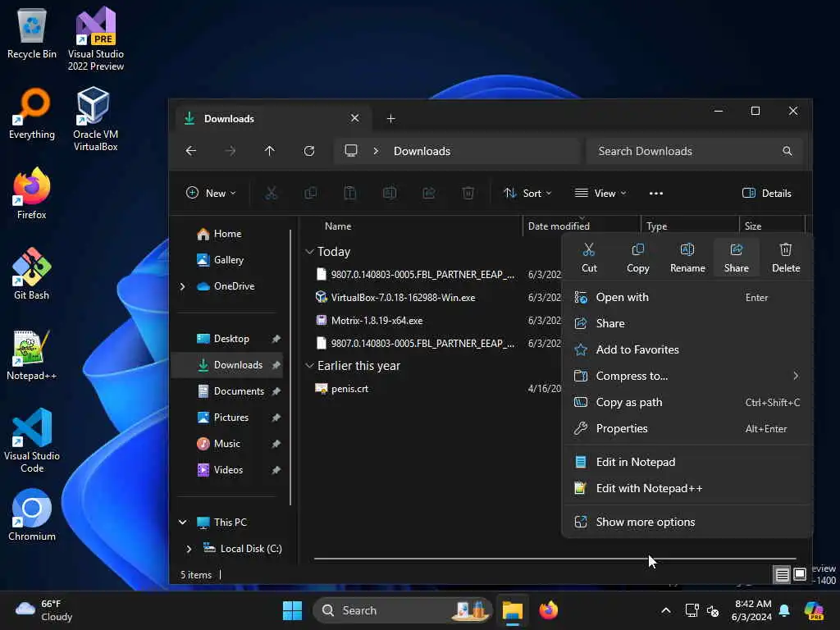Choose Open with from context menu
This screenshot has width=840, height=630.
coord(687,297)
